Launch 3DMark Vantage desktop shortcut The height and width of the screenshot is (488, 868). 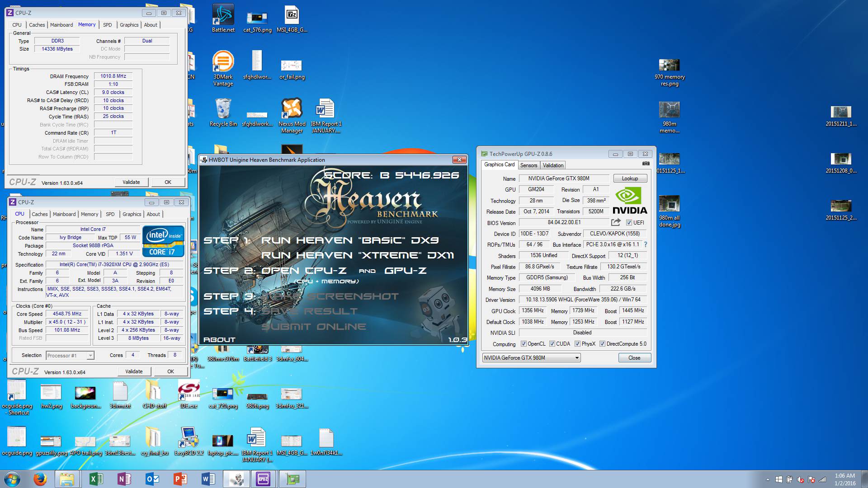tap(223, 68)
